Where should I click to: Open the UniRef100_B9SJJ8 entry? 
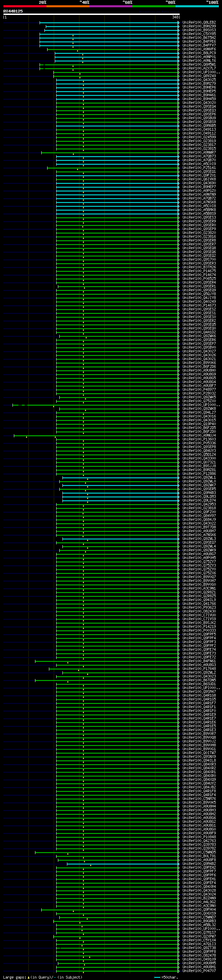[x=199, y=465]
